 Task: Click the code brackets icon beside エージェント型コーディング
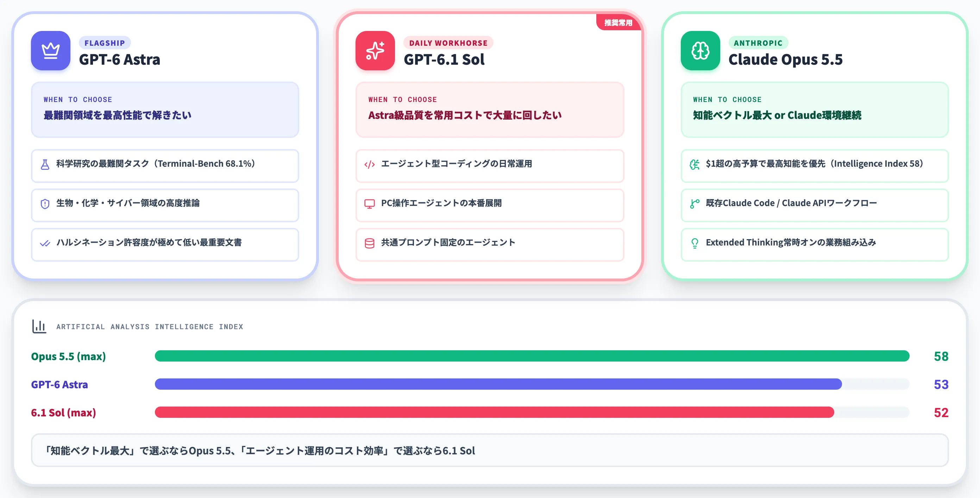coord(369,165)
